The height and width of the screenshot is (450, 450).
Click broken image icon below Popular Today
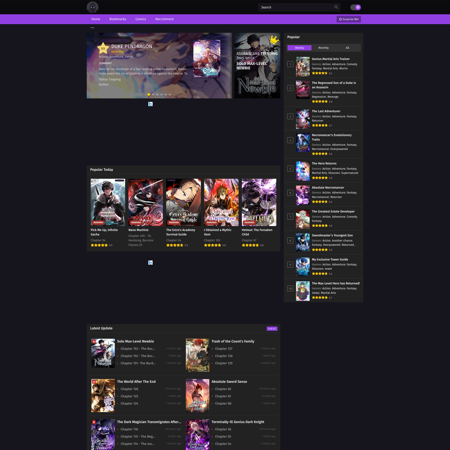click(x=150, y=263)
